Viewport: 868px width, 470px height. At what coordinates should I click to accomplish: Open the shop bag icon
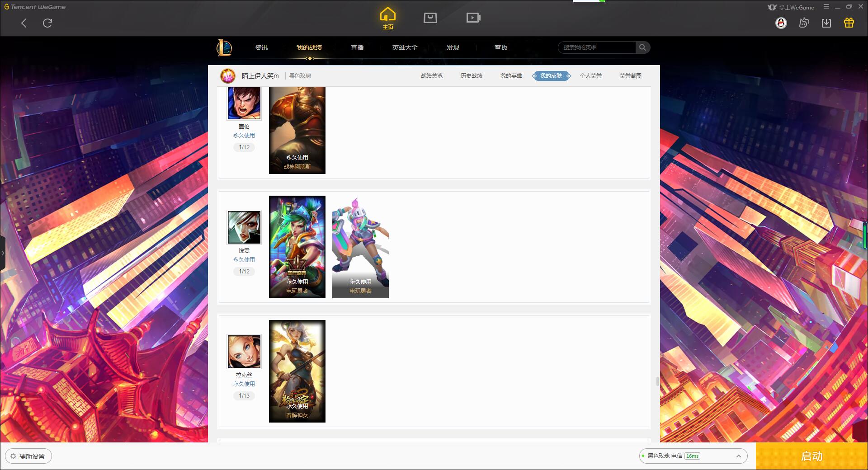(430, 18)
